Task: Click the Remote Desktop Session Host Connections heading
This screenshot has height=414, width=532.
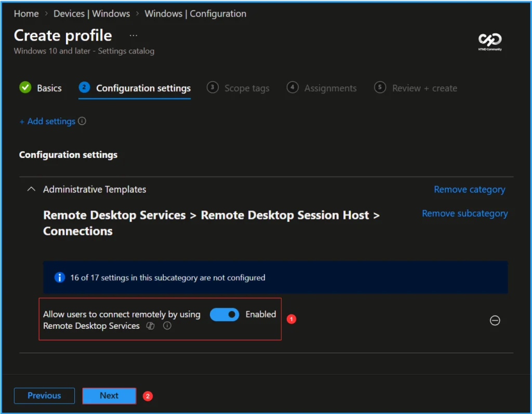Action: pos(211,223)
